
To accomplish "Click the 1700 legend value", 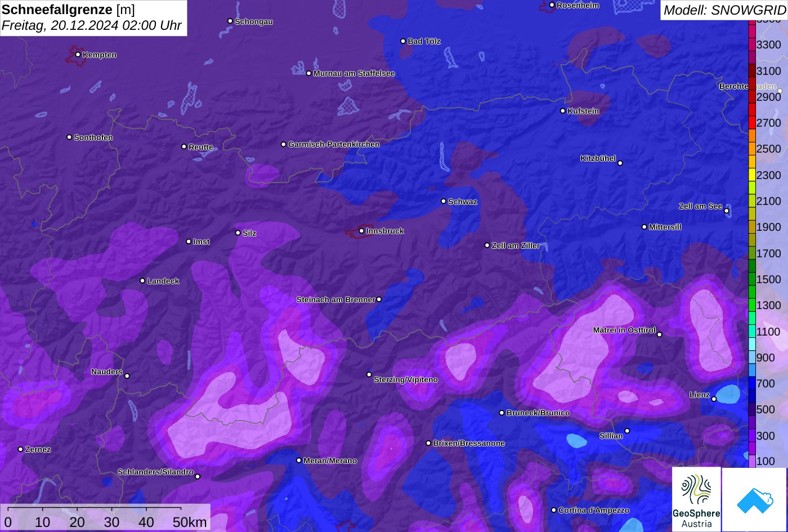I will pos(769,253).
